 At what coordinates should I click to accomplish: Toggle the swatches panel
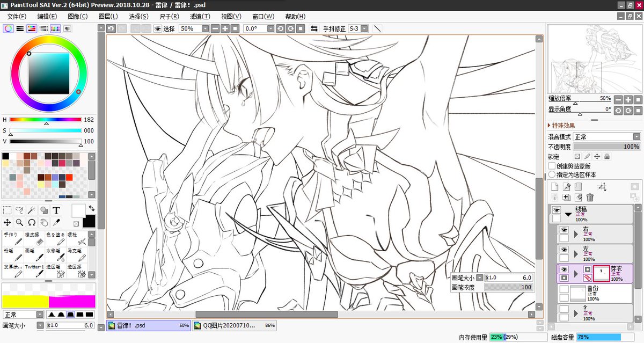pyautogui.click(x=55, y=28)
